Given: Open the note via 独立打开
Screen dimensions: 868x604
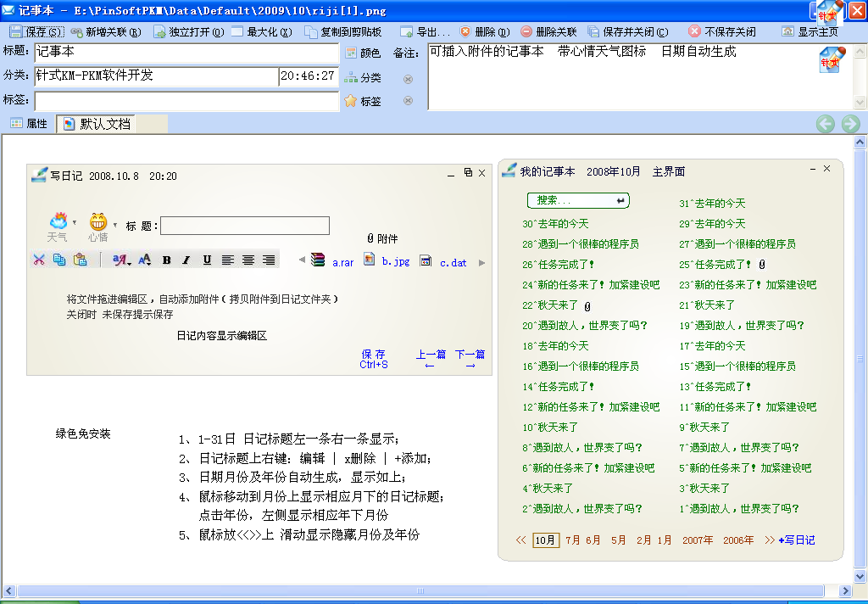Looking at the screenshot, I should (188, 31).
